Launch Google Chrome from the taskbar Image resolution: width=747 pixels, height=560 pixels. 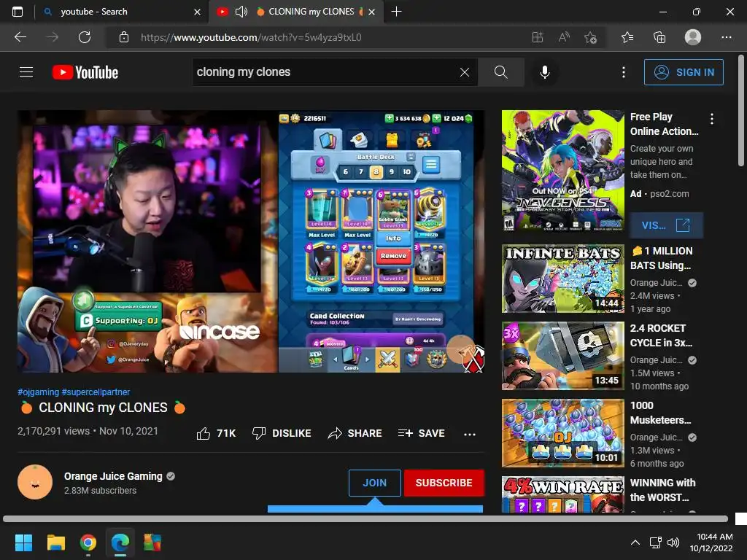point(88,542)
